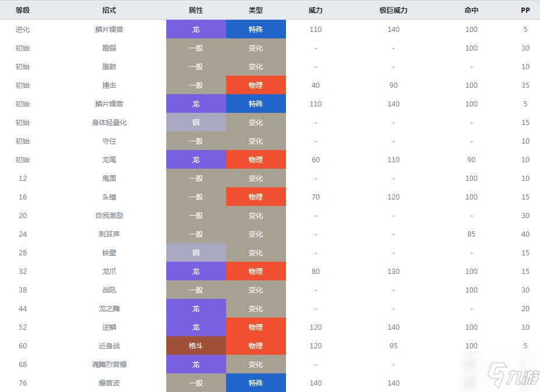540x392 pixels.
Task: Click the 招式 column header
Action: tap(109, 10)
